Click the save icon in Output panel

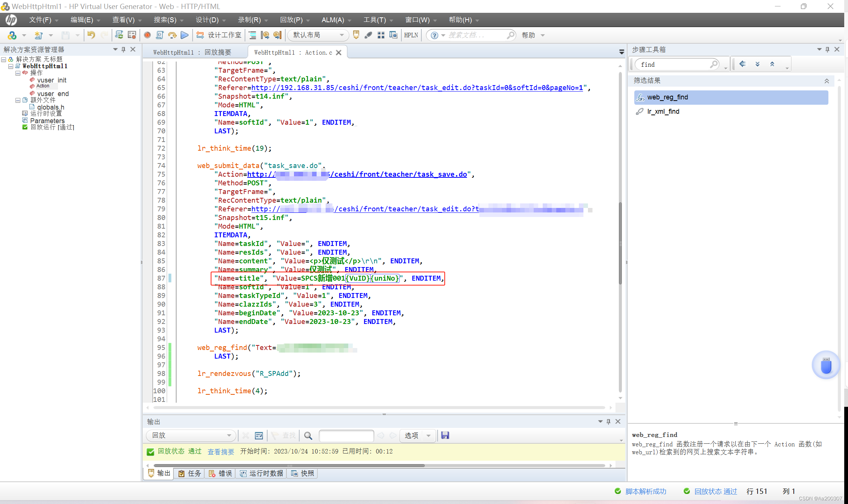pos(445,435)
